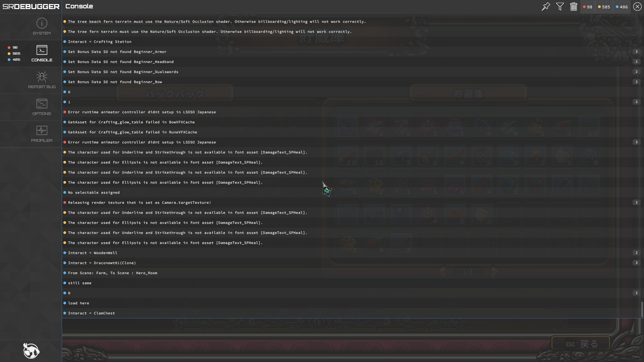
Task: Open the Report Bug tab
Action: tap(42, 80)
